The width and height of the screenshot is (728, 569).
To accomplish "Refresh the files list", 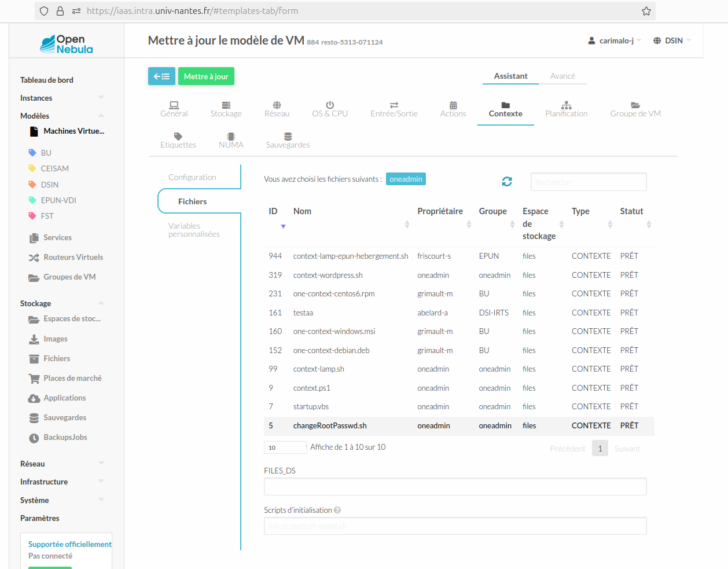I will (507, 181).
